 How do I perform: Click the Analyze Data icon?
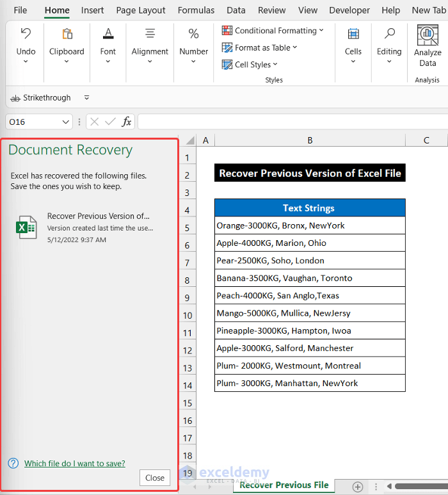coord(428,35)
